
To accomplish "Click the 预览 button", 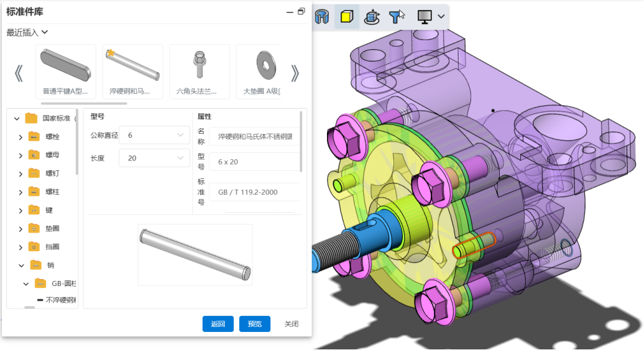I will 255,324.
